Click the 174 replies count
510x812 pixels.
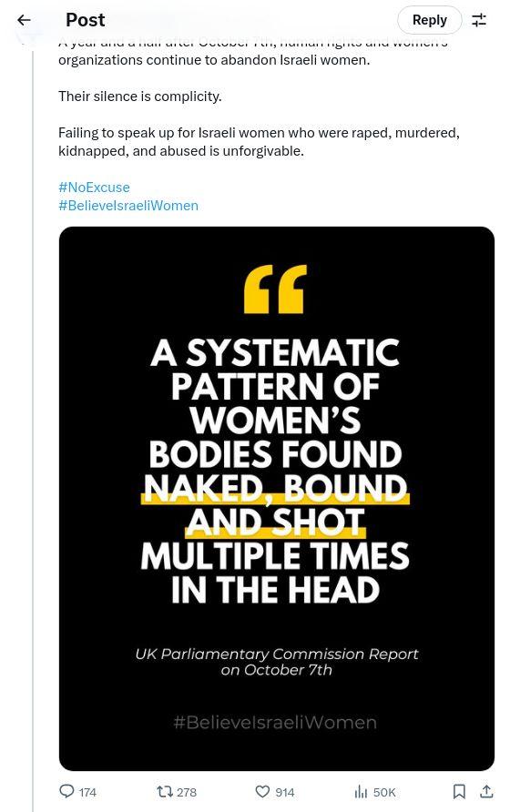(x=87, y=792)
